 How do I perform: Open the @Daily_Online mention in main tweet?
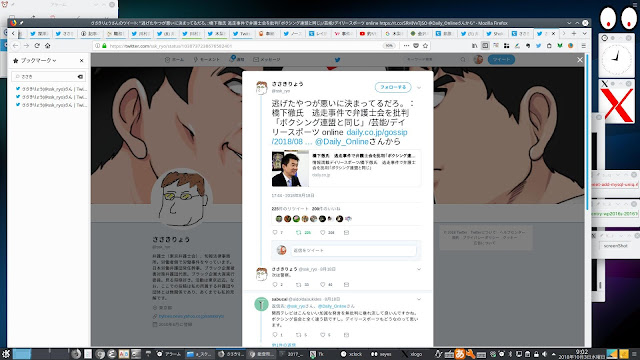[342, 142]
